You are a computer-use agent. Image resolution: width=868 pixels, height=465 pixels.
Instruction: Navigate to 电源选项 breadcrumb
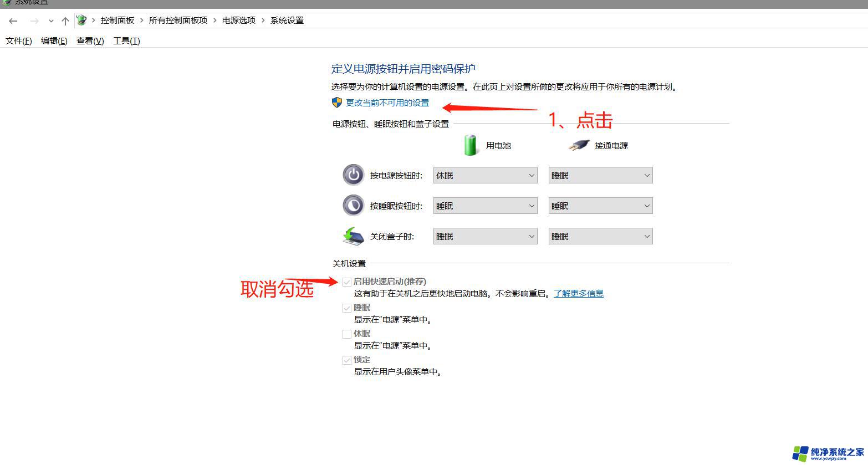[239, 21]
